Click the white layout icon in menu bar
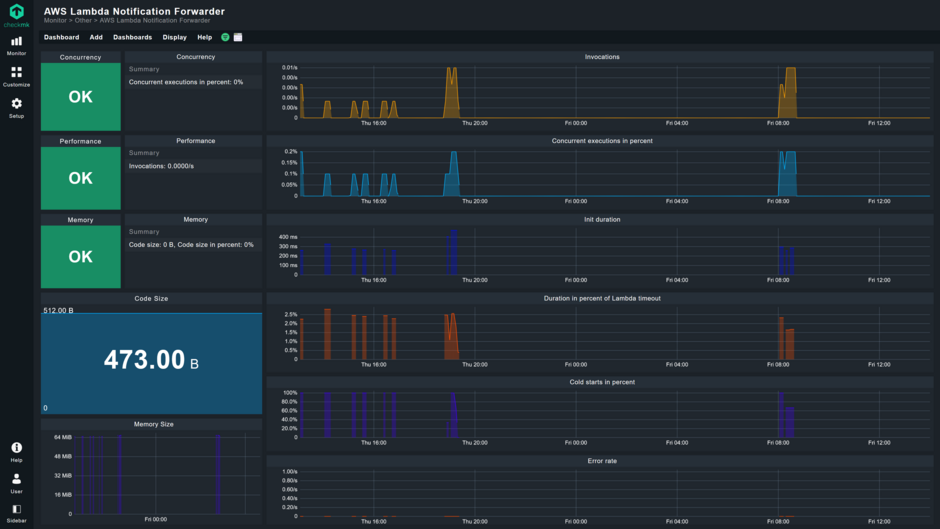This screenshot has height=529, width=940. point(238,37)
